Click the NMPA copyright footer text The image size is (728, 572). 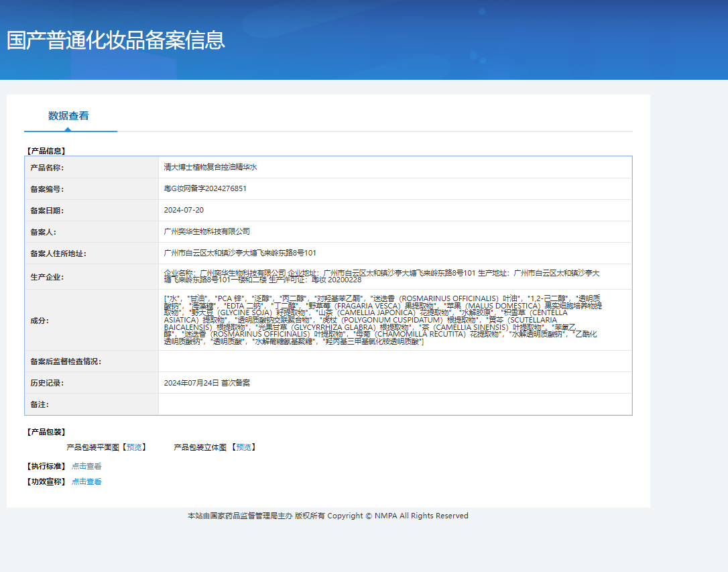(328, 516)
